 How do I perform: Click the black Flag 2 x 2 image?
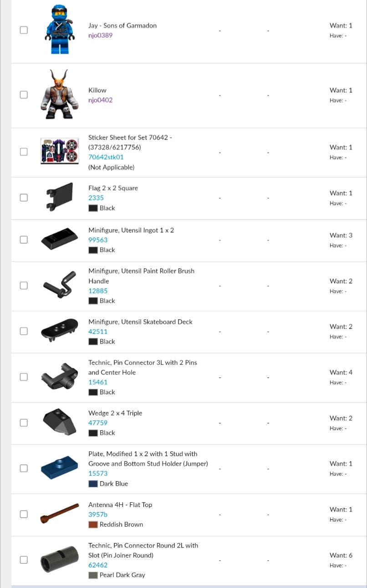pyautogui.click(x=60, y=197)
